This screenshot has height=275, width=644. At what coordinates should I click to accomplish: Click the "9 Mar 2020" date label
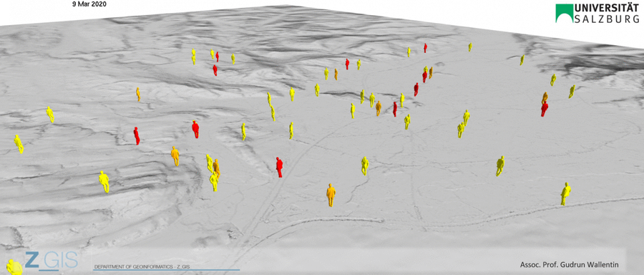point(89,4)
